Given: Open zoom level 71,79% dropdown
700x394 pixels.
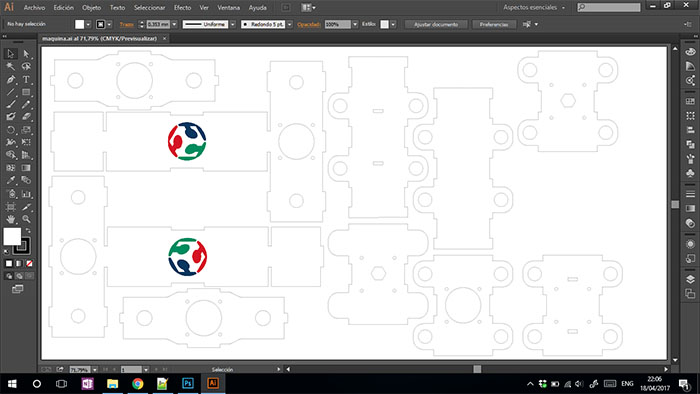Looking at the screenshot, I should click(x=95, y=370).
